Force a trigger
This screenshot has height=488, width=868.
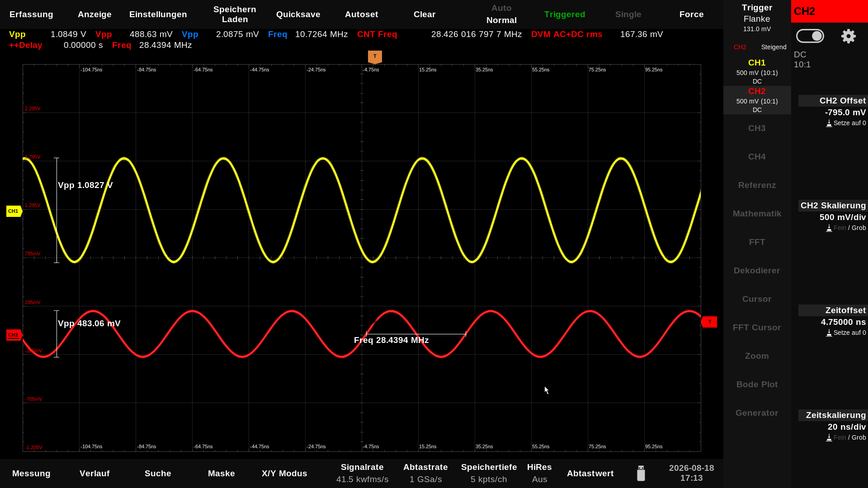[691, 14]
